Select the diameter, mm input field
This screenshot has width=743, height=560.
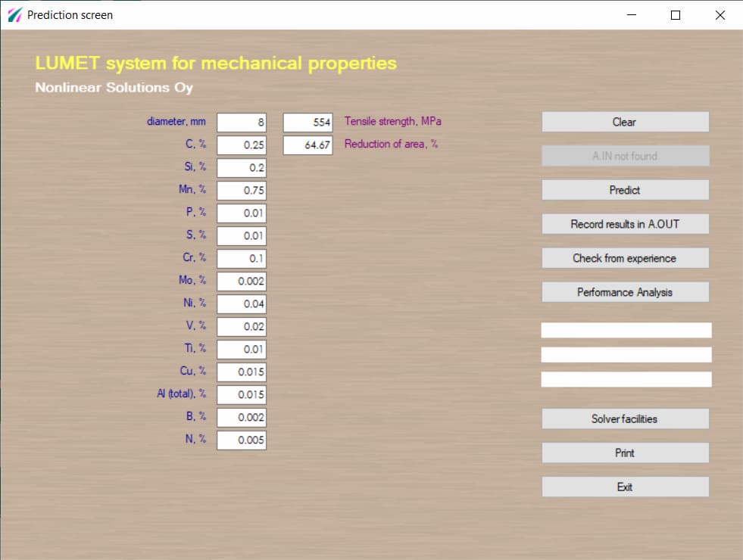tap(242, 122)
